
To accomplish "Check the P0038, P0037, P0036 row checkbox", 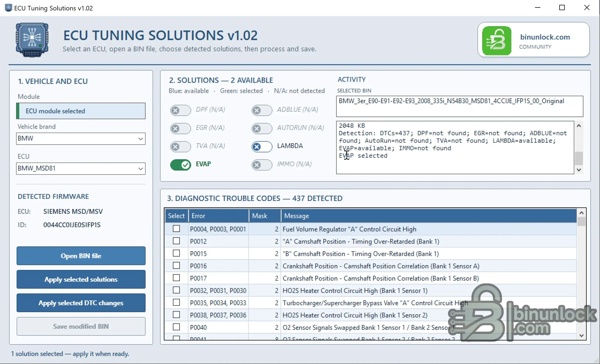I will 176,315.
